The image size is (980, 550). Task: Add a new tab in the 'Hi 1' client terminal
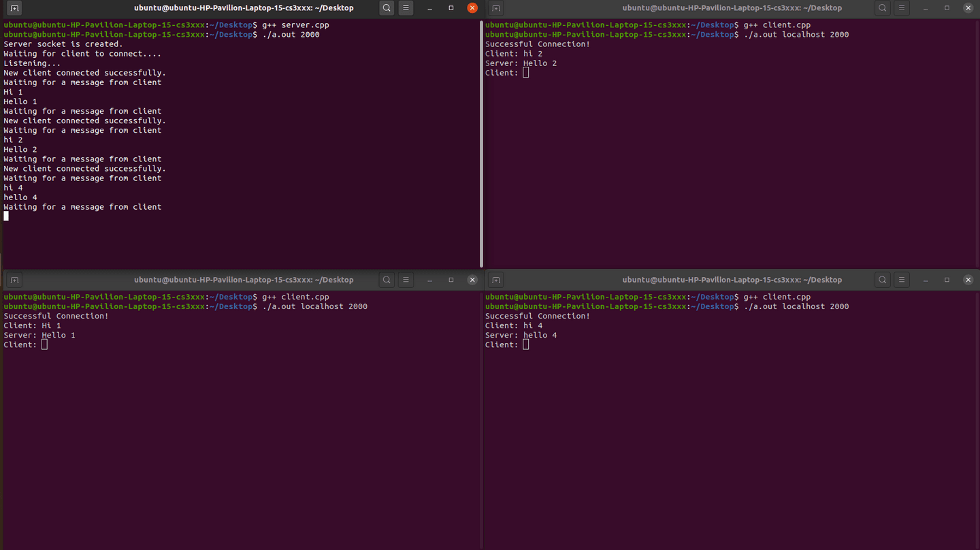coord(15,280)
